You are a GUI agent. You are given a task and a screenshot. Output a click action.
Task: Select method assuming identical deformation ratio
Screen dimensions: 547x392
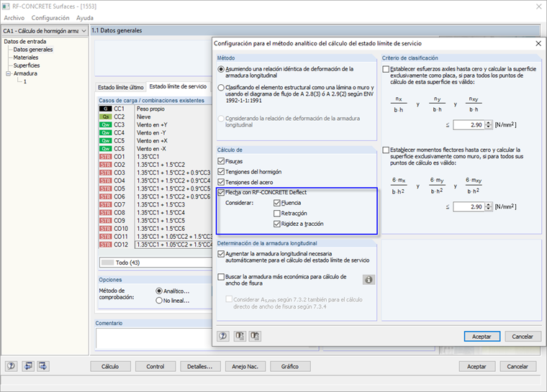pyautogui.click(x=221, y=69)
